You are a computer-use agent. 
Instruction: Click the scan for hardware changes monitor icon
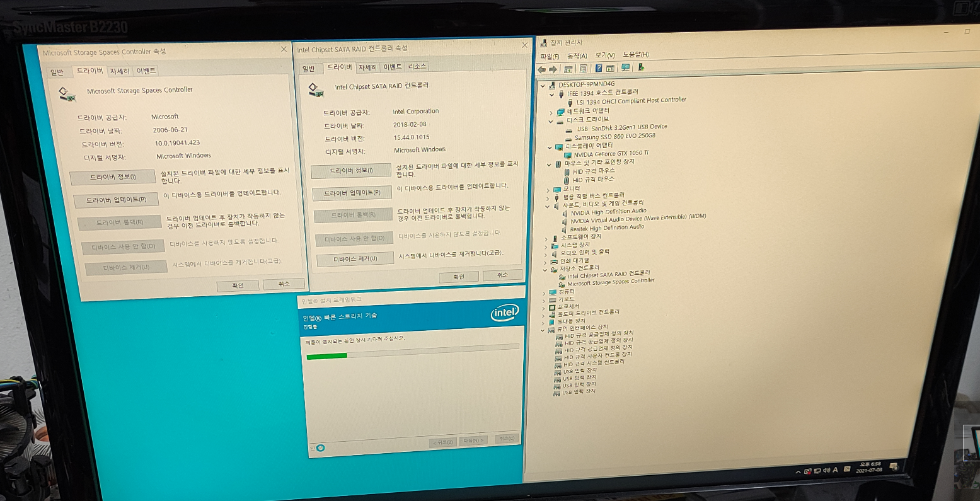(626, 67)
